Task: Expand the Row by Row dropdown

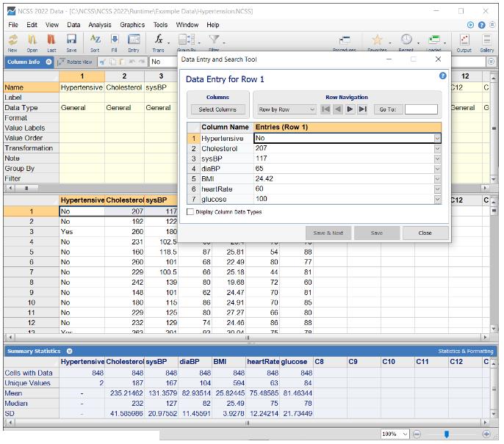Action: (x=286, y=109)
